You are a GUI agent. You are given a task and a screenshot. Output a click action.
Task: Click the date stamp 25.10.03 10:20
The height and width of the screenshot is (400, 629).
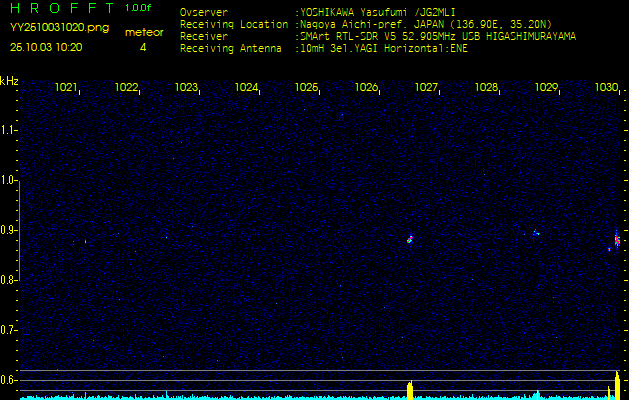[46, 47]
